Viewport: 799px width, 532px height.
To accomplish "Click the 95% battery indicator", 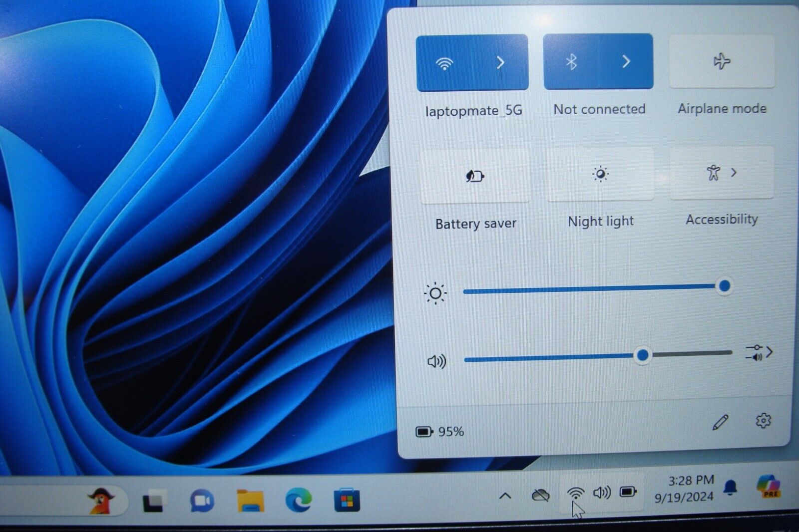I will coord(439,431).
